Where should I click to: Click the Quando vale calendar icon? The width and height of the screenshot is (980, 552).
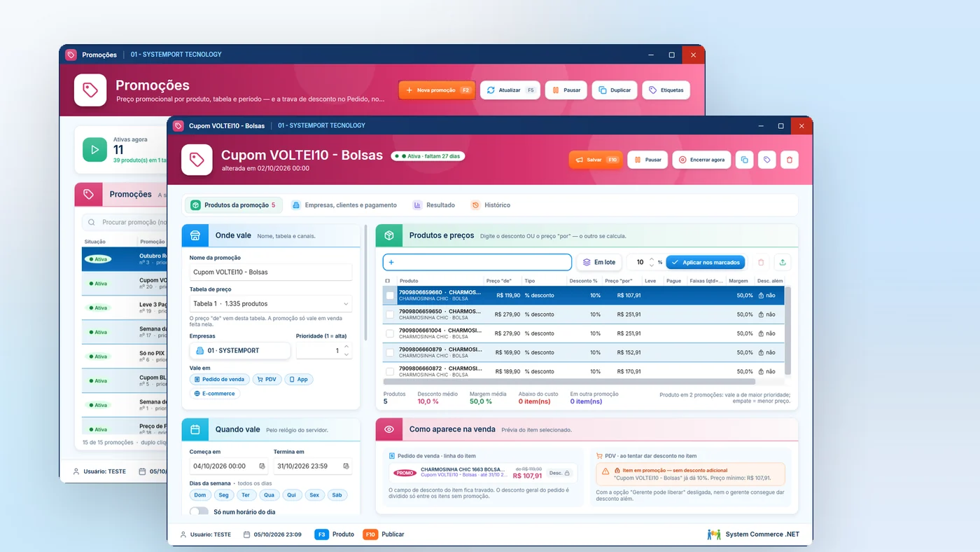coord(195,429)
